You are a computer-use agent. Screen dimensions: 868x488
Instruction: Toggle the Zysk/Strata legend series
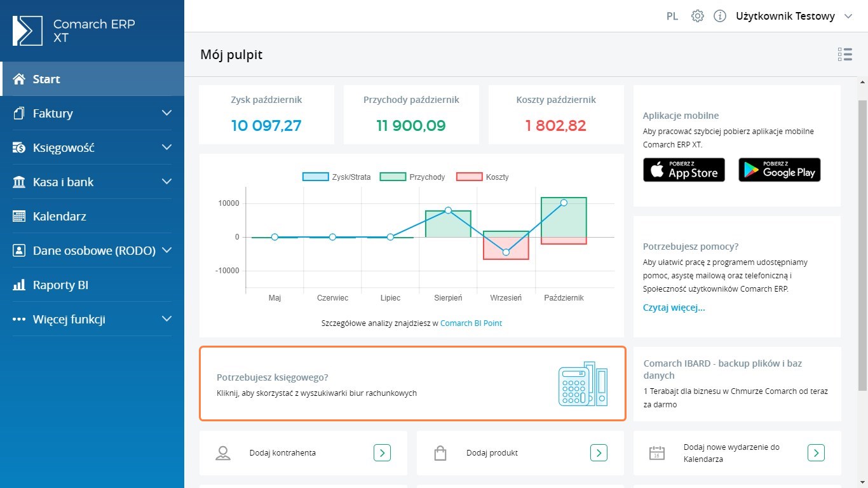(337, 177)
